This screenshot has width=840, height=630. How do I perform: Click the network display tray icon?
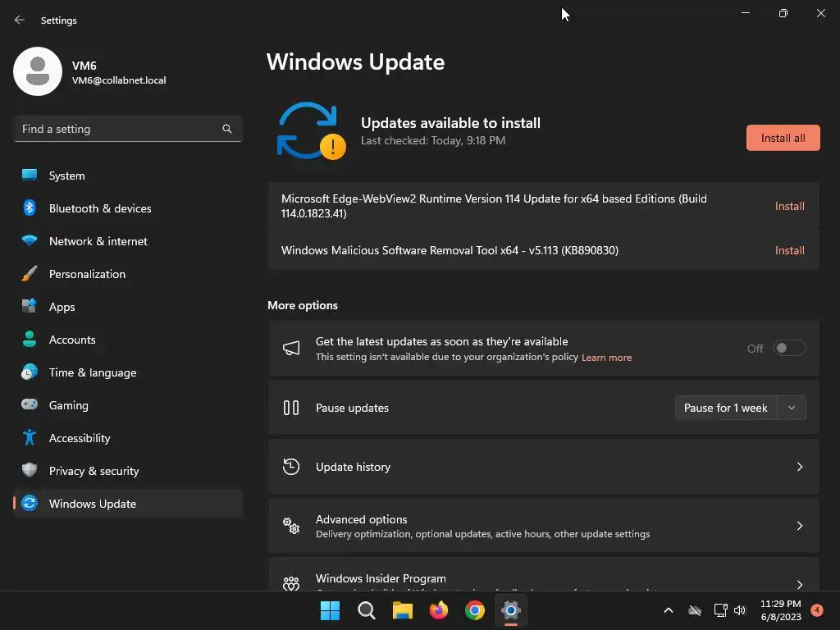click(720, 610)
